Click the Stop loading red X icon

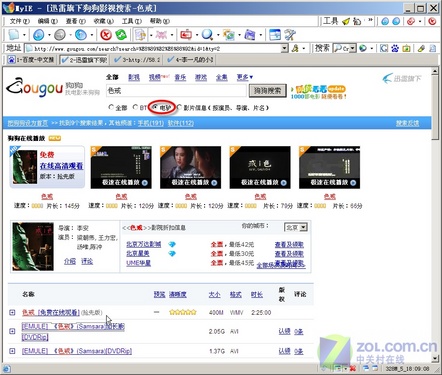tap(106, 34)
